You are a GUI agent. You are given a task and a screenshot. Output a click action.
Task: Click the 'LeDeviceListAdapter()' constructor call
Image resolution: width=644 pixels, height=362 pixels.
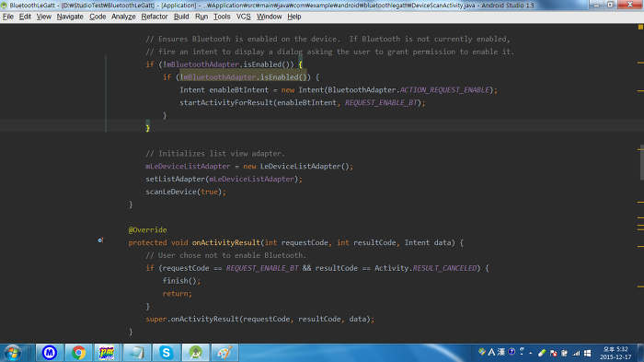click(x=305, y=166)
